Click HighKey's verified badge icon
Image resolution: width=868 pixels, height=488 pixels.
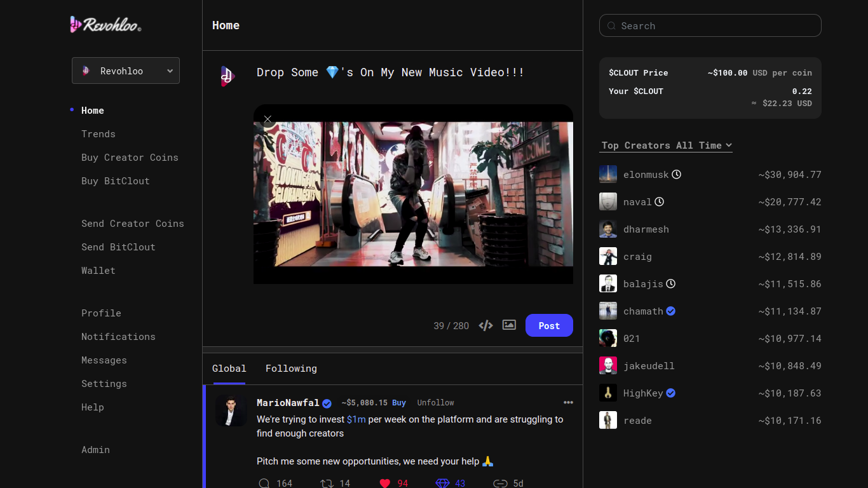pyautogui.click(x=670, y=393)
